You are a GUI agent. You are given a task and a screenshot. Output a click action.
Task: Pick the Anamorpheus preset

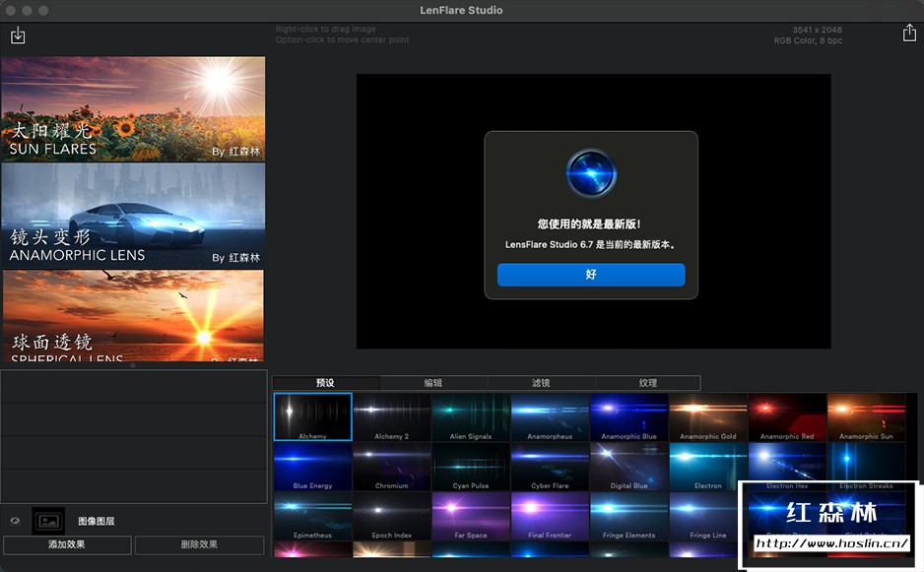coord(550,417)
